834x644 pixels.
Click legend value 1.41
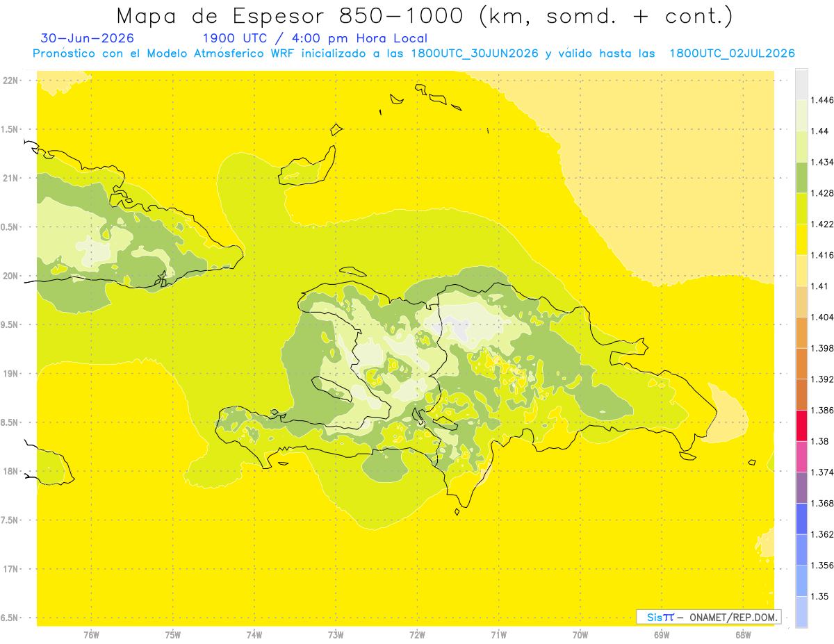click(818, 286)
